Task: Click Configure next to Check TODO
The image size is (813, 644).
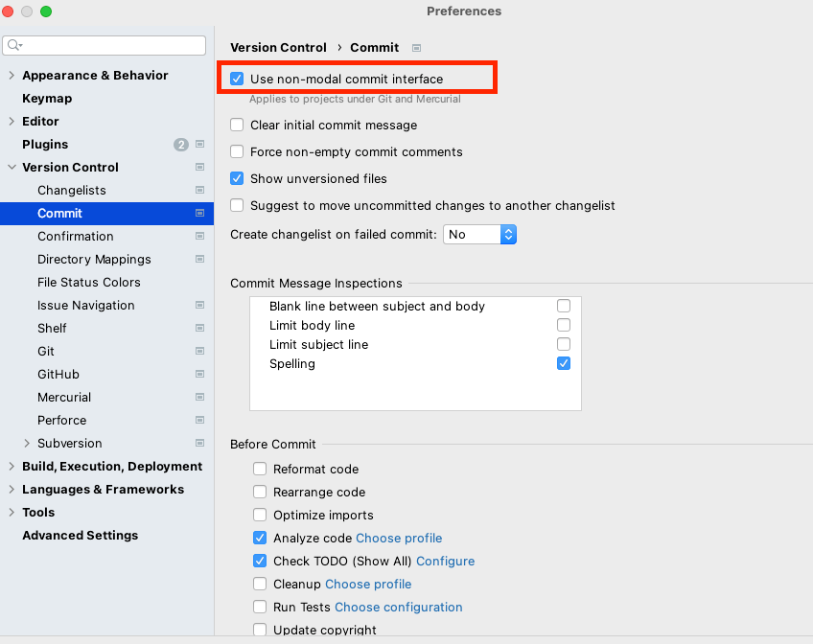Action: tap(445, 561)
